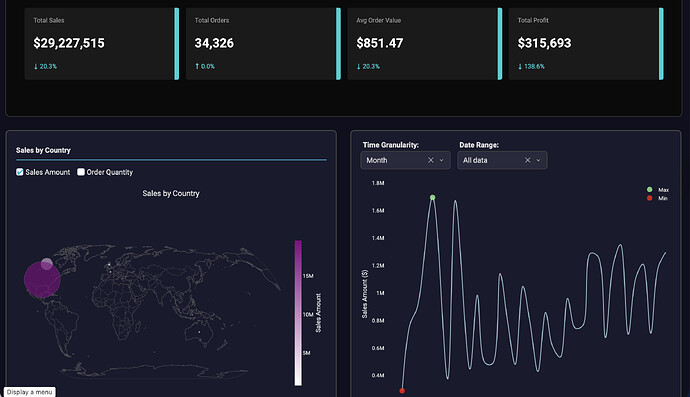The width and height of the screenshot is (690, 397).
Task: Expand the Time Granularity dropdown arrow
Action: [442, 160]
